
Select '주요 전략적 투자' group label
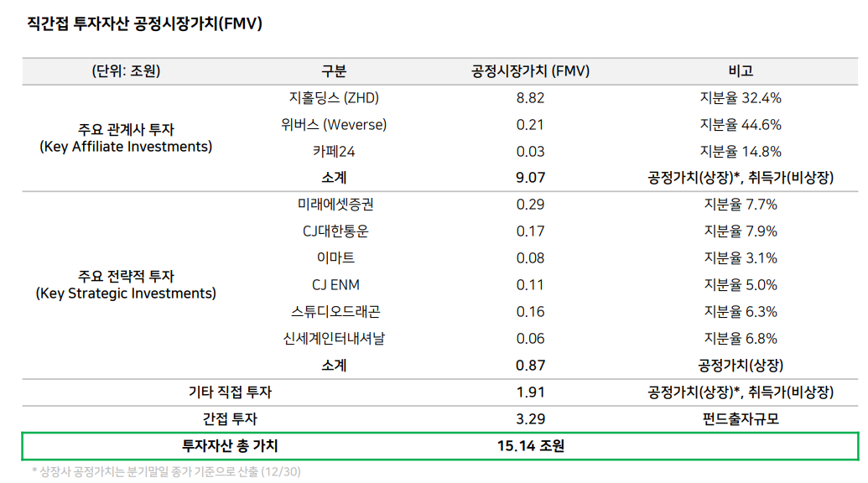tap(126, 276)
